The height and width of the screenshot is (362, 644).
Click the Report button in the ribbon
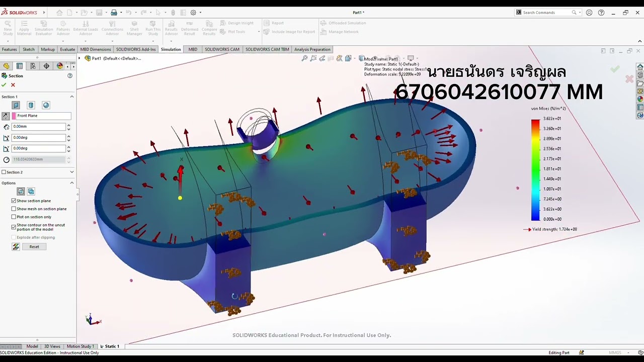274,23
